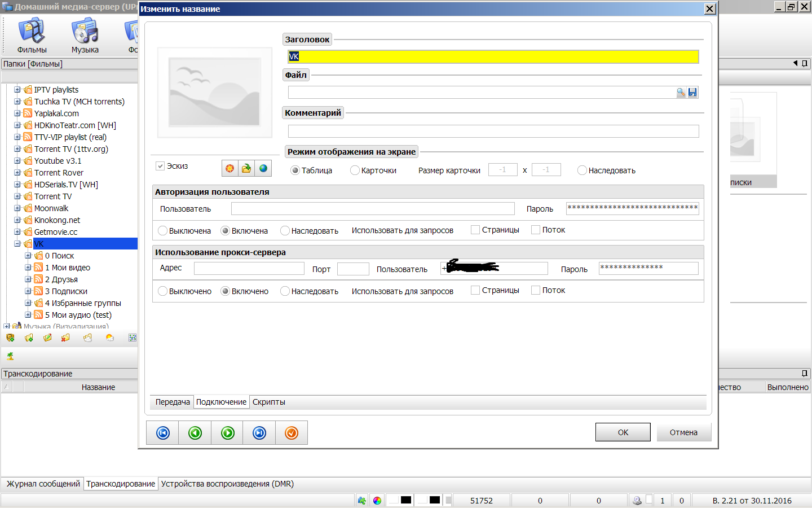The image size is (812, 508).
Task: Expand the Youtube v3.1 tree node
Action: click(x=17, y=161)
